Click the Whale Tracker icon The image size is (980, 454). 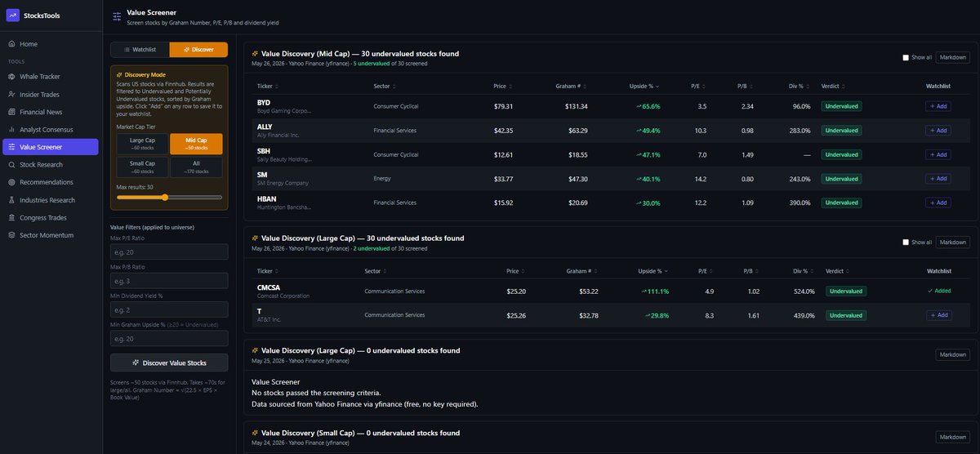(x=11, y=76)
